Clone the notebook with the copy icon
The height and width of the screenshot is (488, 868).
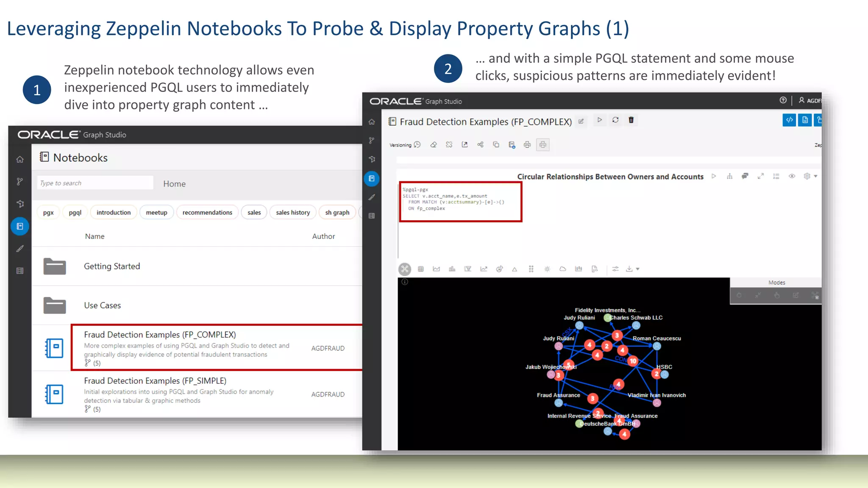pos(496,144)
